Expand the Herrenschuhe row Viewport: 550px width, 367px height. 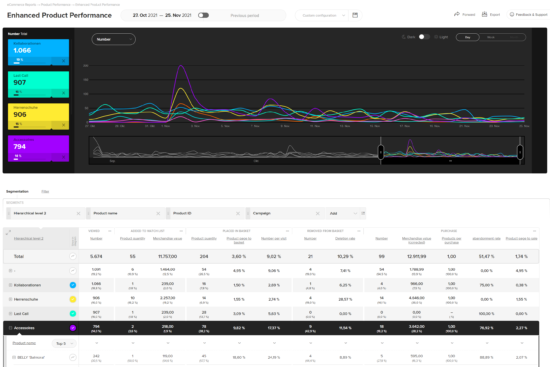pyautogui.click(x=10, y=299)
